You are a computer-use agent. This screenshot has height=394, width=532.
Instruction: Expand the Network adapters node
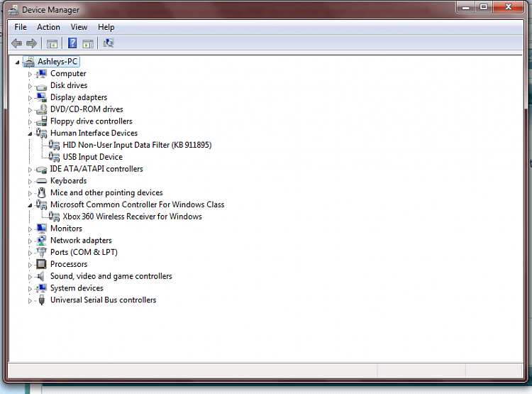pyautogui.click(x=30, y=241)
